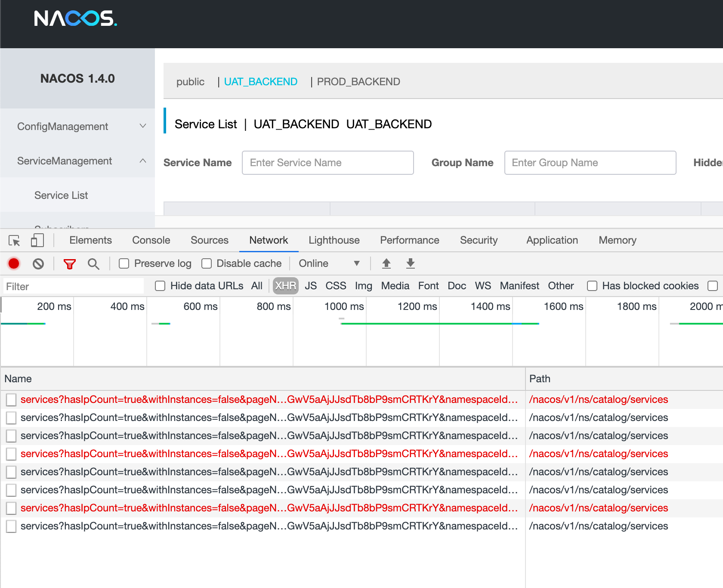Select the public namespace
The width and height of the screenshot is (723, 588).
pos(190,81)
